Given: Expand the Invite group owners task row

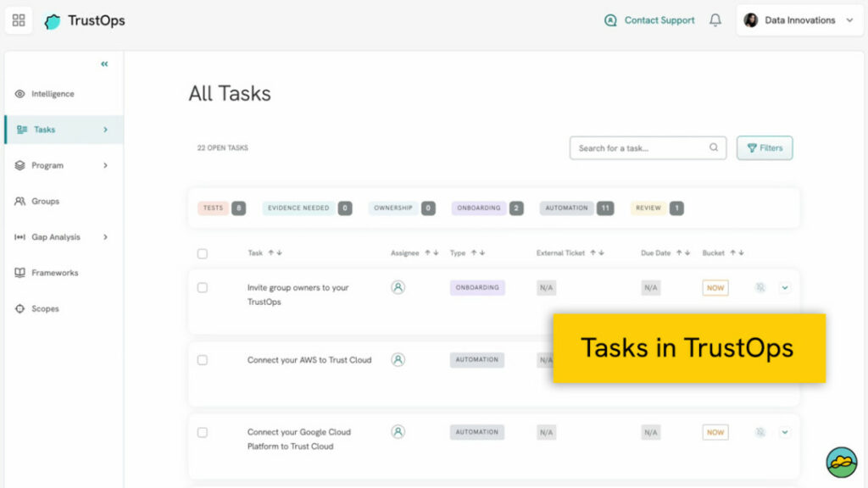Looking at the screenshot, I should point(784,288).
